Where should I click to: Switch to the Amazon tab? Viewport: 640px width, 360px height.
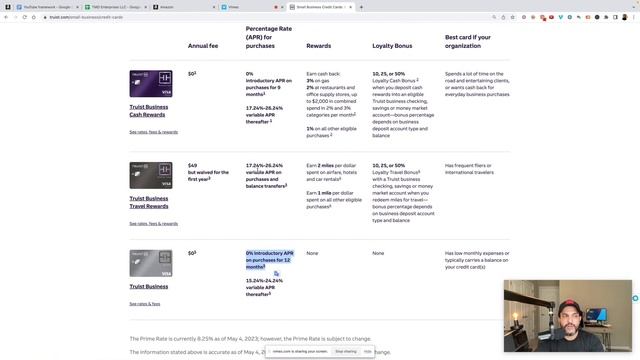pos(184,7)
